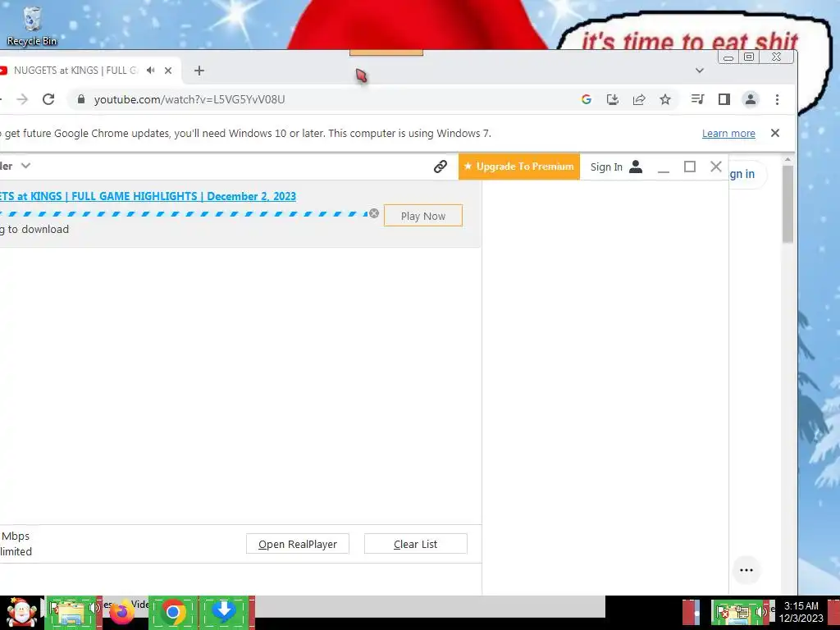The image size is (840, 630).
Task: Open the NUGGETS at KINGS highlights link
Action: click(x=148, y=196)
